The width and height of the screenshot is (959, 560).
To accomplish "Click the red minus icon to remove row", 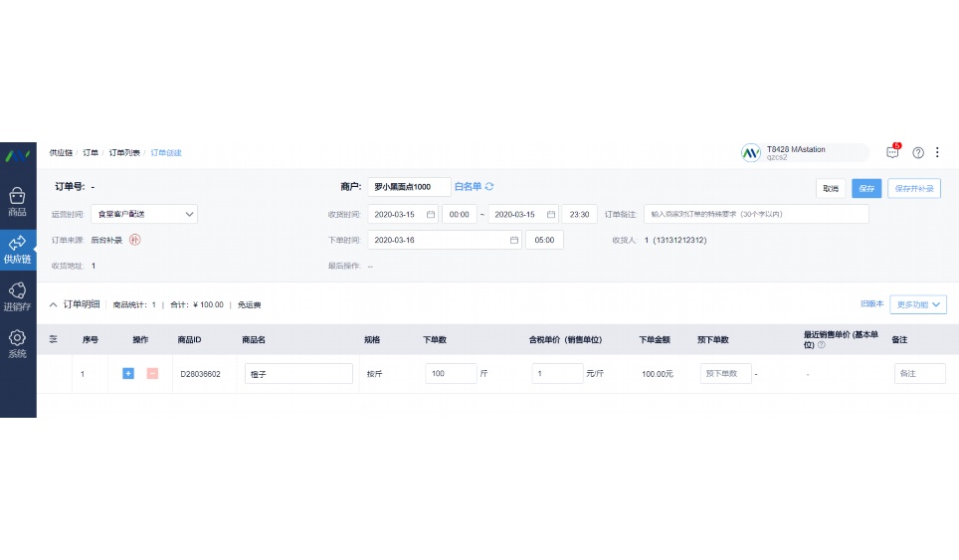I will pyautogui.click(x=152, y=373).
